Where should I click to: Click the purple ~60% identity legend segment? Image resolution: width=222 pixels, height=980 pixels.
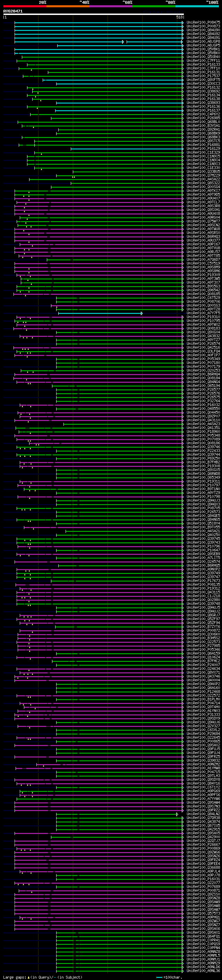click(111, 6)
